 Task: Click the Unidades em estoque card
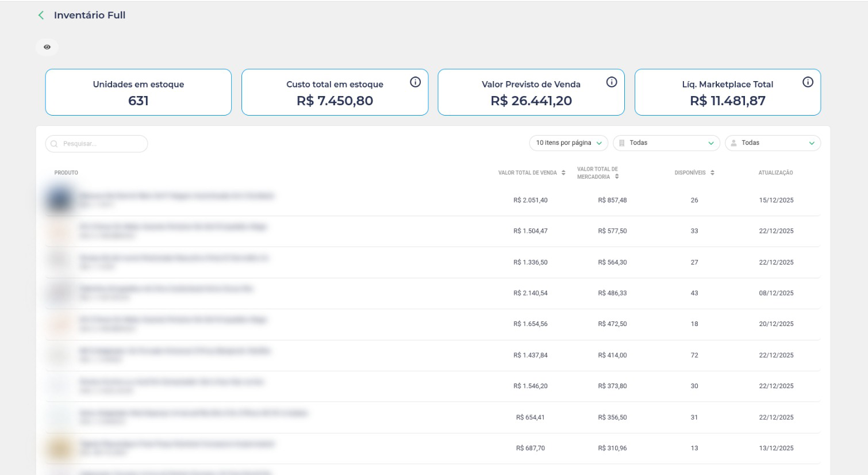click(139, 93)
